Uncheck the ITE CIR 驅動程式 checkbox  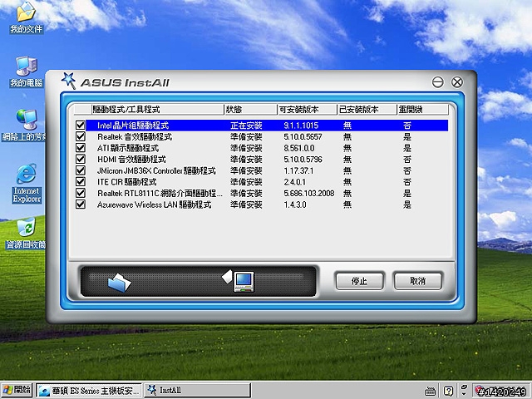81,181
